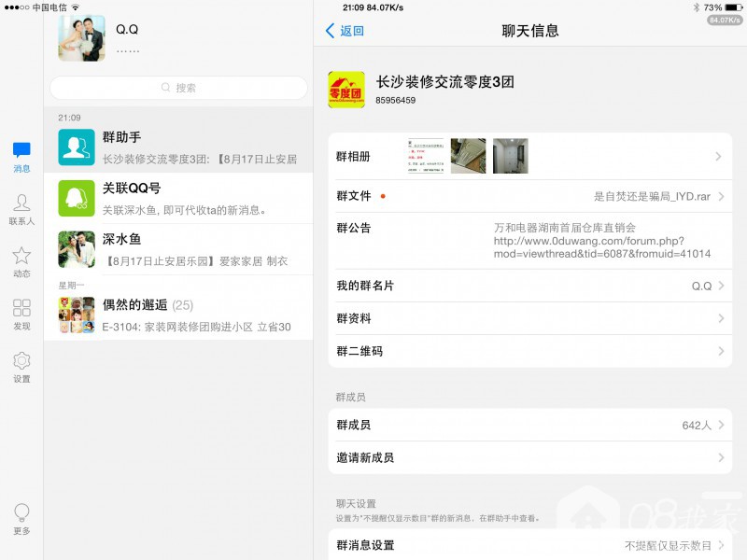
Task: Expand the 群相册 album row chevron
Action: pos(719,157)
